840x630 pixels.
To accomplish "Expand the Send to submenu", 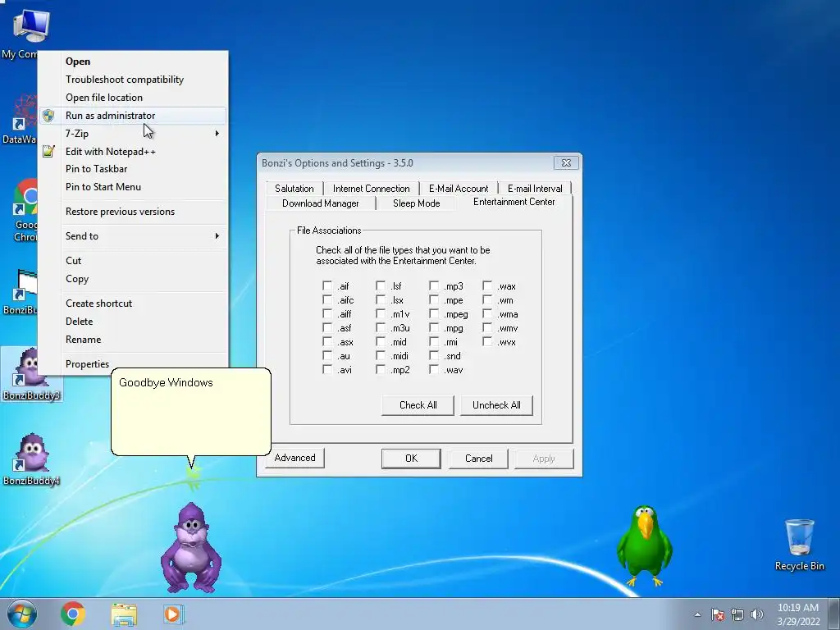I will click(x=132, y=235).
